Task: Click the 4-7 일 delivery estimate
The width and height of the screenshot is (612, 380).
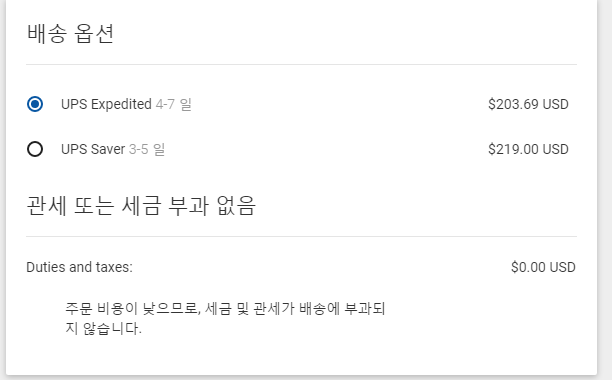Action: pos(174,104)
